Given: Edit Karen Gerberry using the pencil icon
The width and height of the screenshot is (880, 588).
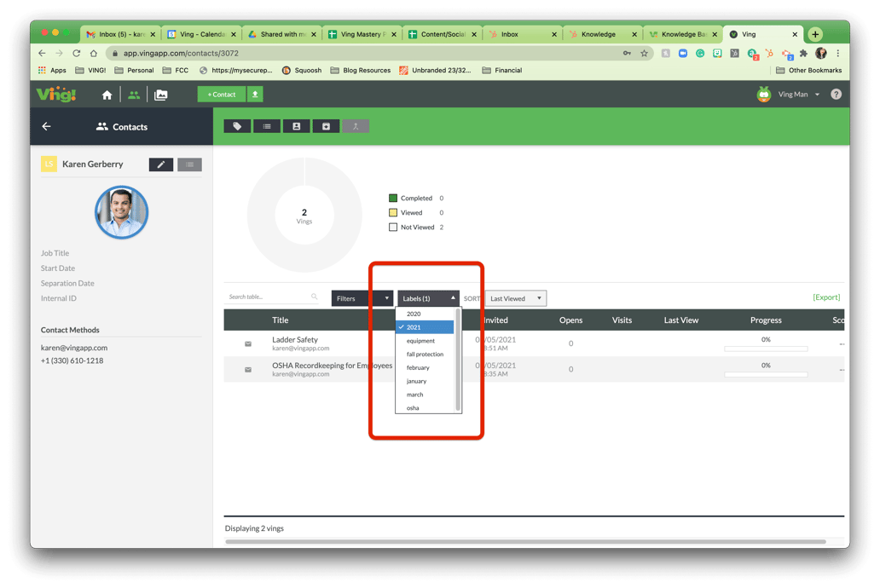Looking at the screenshot, I should (x=160, y=164).
